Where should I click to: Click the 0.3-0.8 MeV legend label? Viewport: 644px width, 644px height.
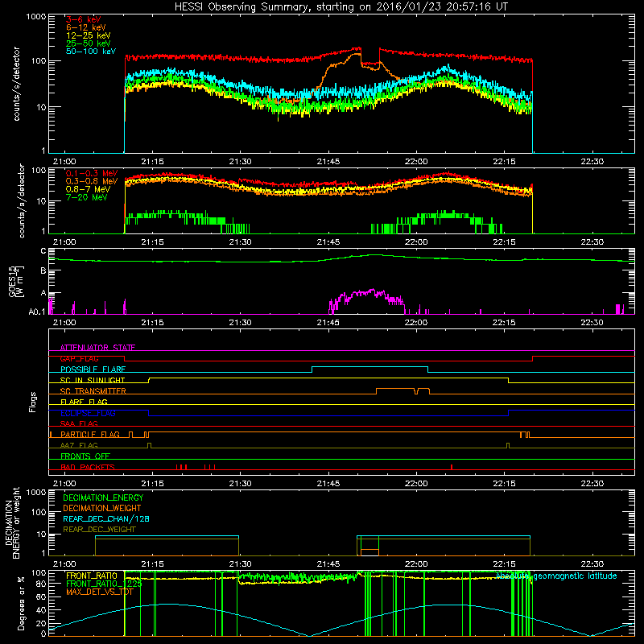pos(92,181)
